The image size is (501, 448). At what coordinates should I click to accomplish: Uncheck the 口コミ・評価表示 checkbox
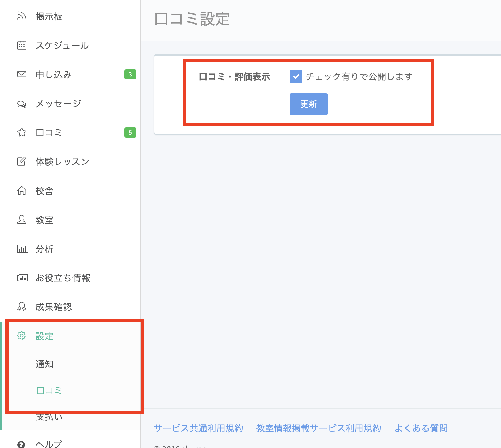[296, 76]
